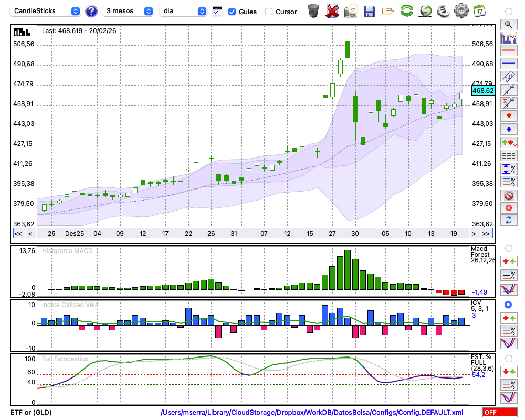This screenshot has height=420, width=525.
Task: Click the << button to jump to start
Action: coord(18,234)
